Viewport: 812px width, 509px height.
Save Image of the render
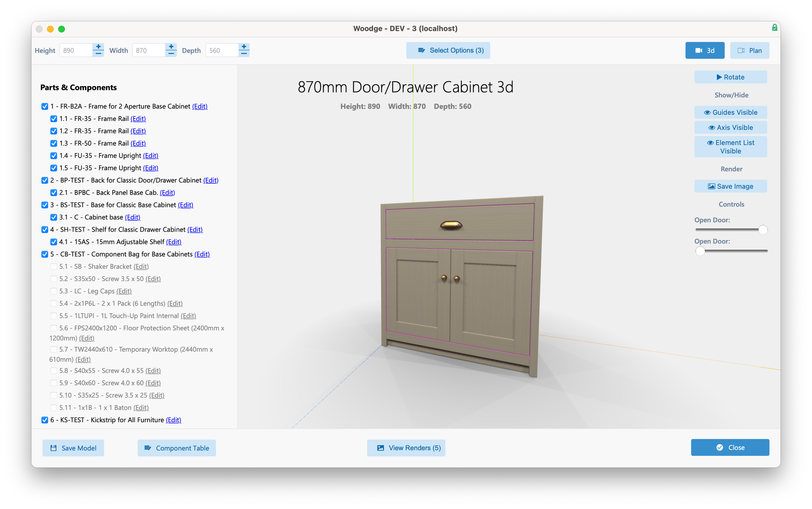pos(730,186)
